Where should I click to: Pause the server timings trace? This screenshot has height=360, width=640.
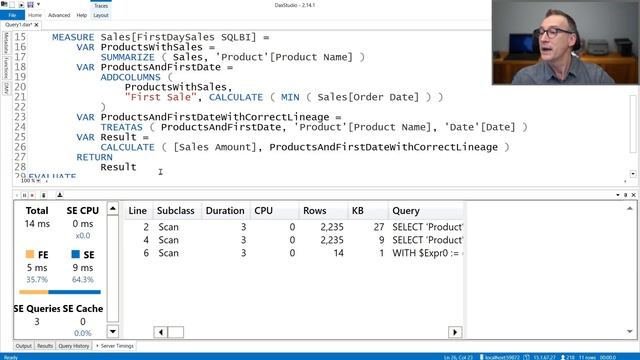coord(24,195)
